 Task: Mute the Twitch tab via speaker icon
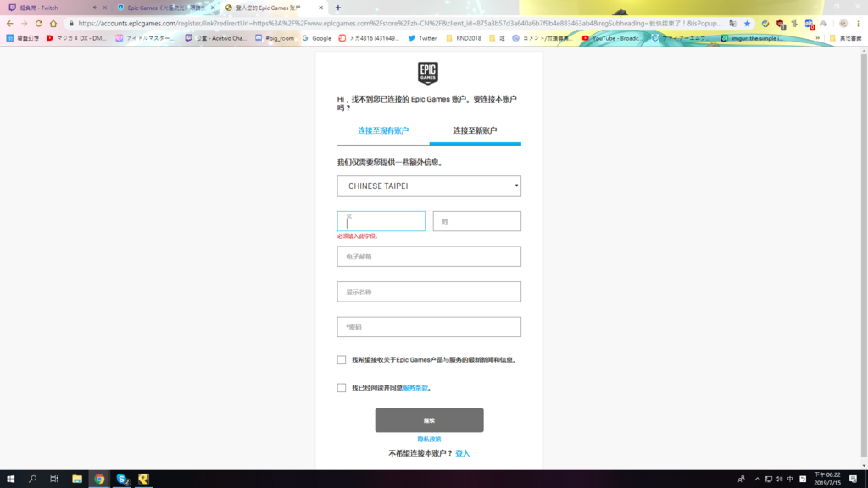pyautogui.click(x=95, y=8)
